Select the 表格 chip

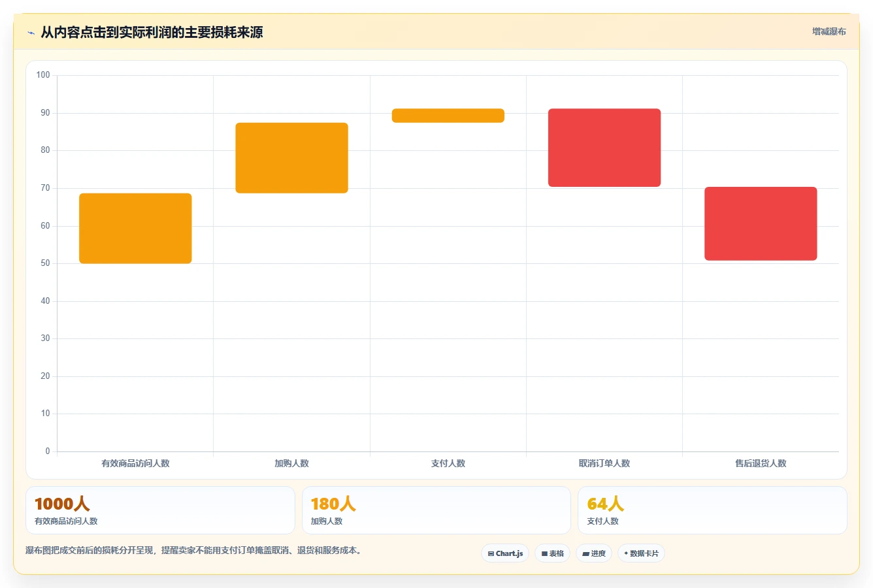click(552, 553)
